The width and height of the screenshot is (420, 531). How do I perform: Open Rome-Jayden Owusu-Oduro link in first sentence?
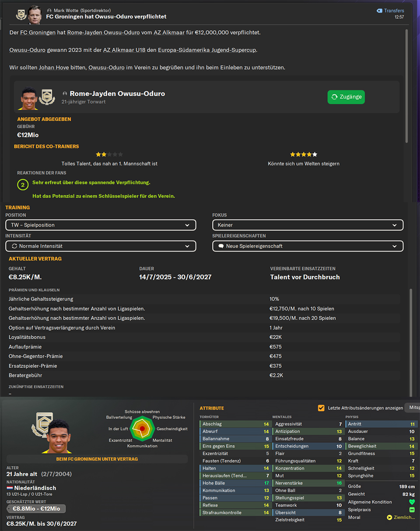pos(104,32)
